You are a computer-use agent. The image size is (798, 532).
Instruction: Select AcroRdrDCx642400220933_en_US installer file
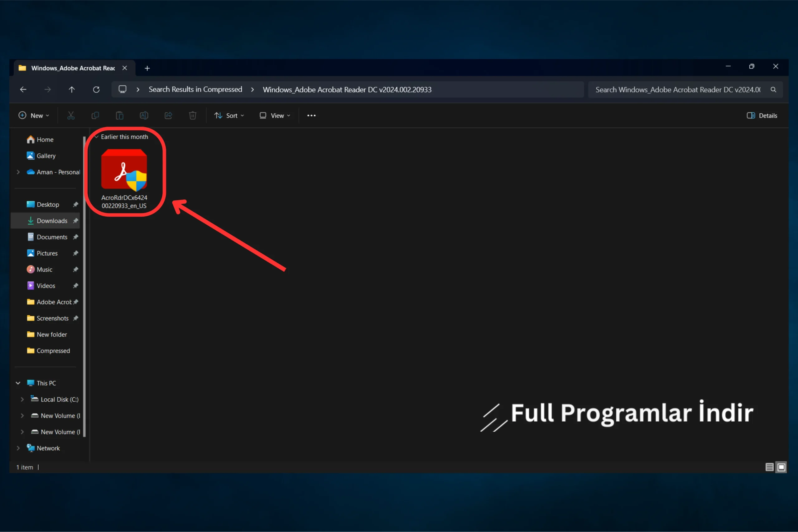coord(124,180)
